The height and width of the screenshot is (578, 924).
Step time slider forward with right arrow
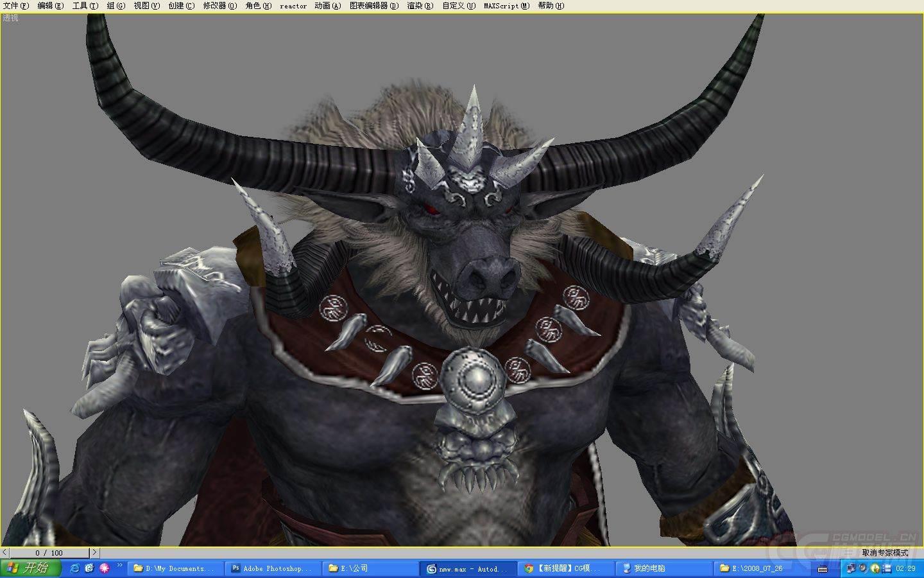(94, 552)
